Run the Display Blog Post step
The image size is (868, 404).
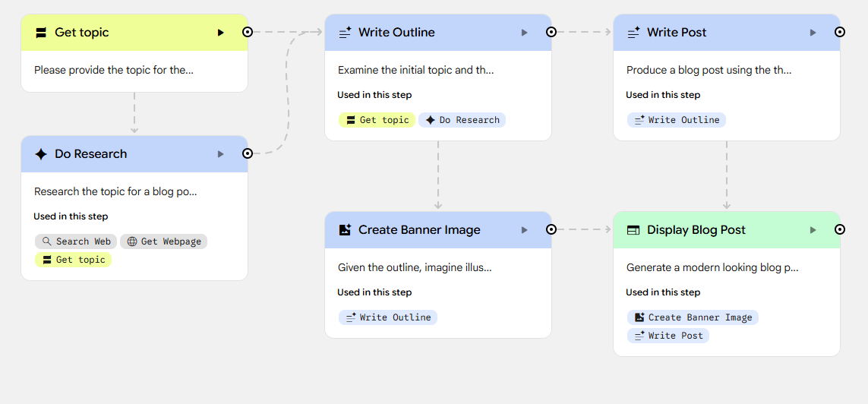(x=813, y=230)
